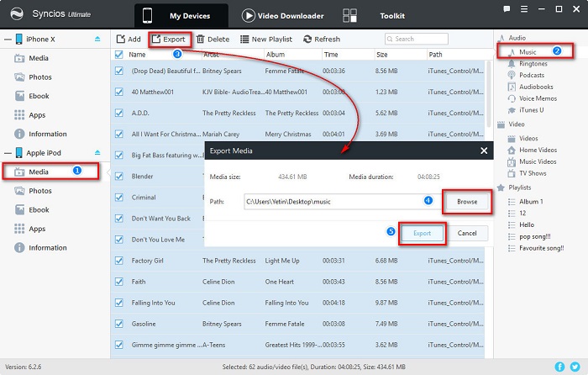Click Export in Export Media dialog
The height and width of the screenshot is (375, 588).
pyautogui.click(x=422, y=233)
